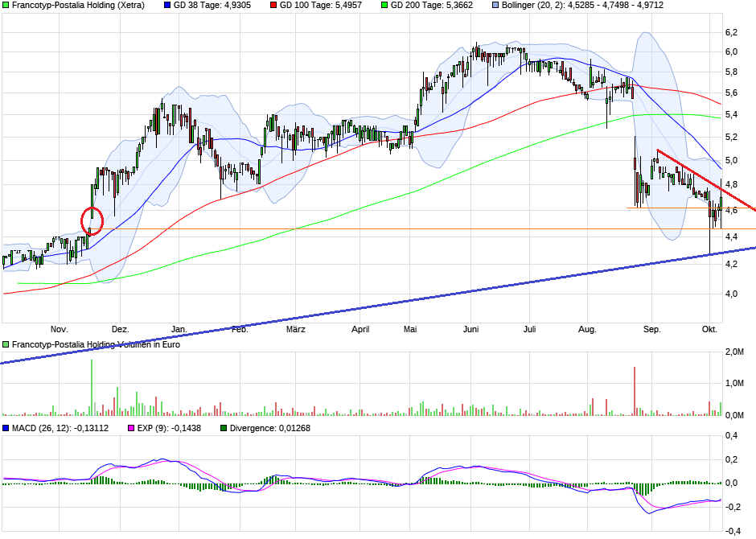The height and width of the screenshot is (539, 756).
Task: Click the tallest green volume spike in late November
Action: pyautogui.click(x=92, y=388)
